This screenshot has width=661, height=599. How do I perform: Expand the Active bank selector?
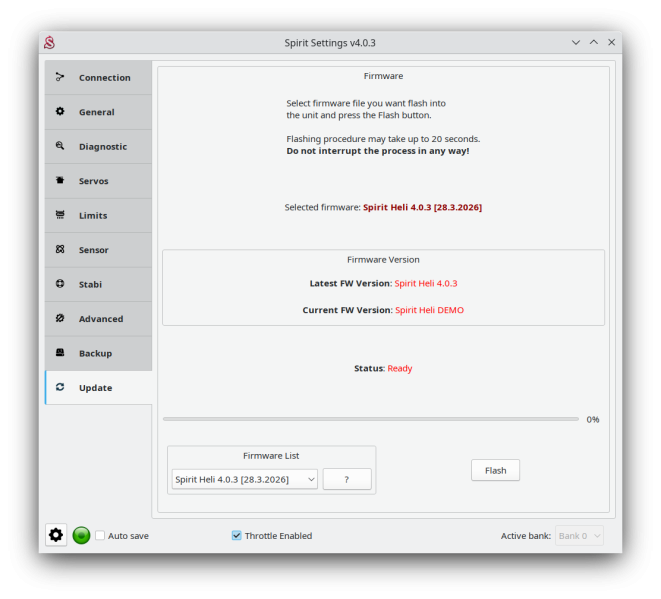point(578,536)
